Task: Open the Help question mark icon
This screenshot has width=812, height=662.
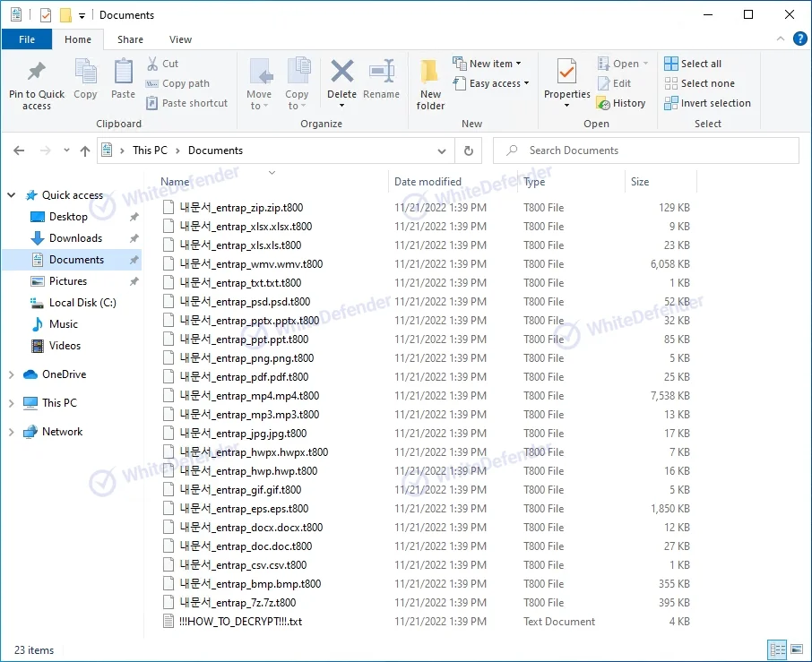Action: coord(799,39)
